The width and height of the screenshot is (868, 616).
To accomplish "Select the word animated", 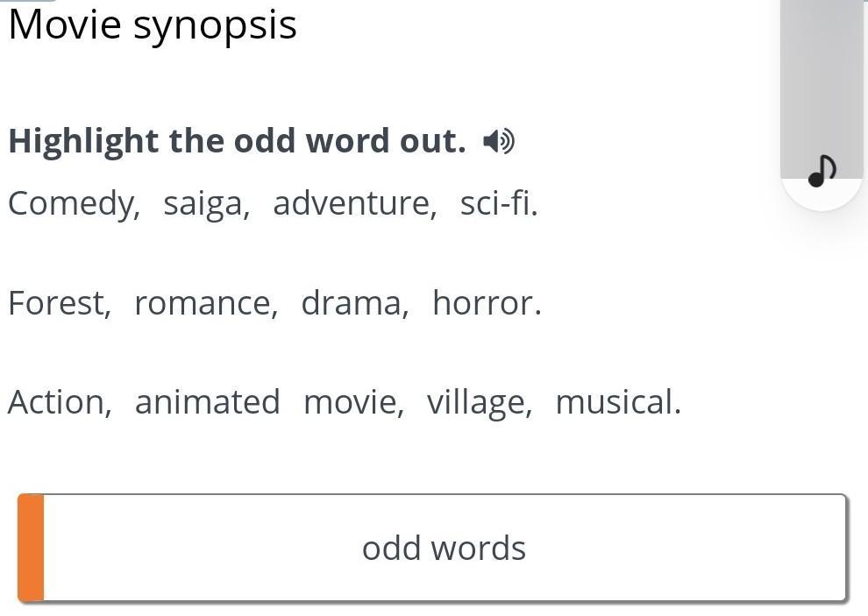I will (207, 402).
